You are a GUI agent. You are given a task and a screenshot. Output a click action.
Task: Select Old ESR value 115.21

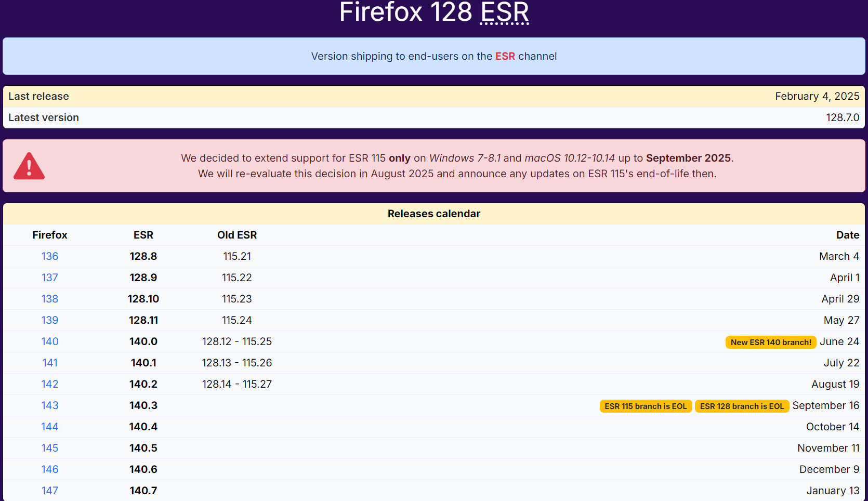coord(237,256)
